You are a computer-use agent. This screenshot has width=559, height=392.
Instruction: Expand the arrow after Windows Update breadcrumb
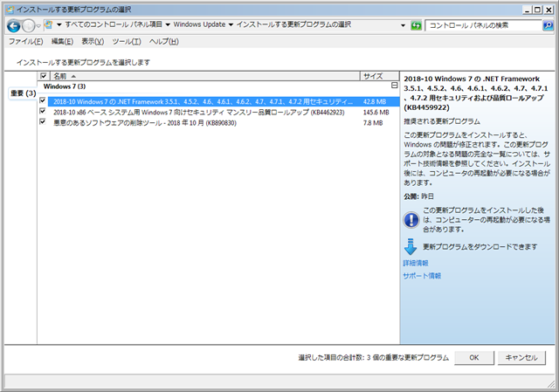tap(231, 24)
